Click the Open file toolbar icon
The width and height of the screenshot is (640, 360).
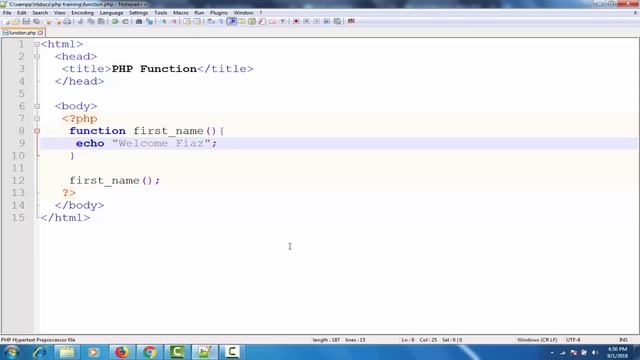(x=16, y=21)
